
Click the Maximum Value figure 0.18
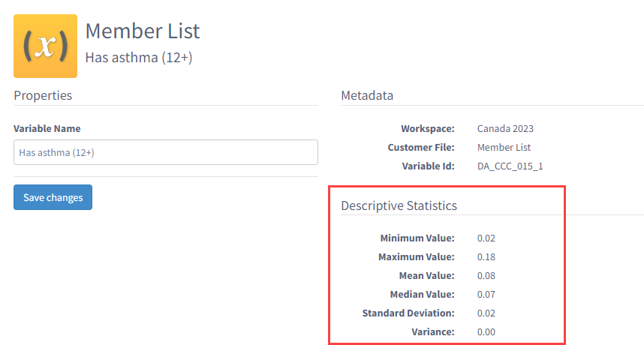[486, 257]
